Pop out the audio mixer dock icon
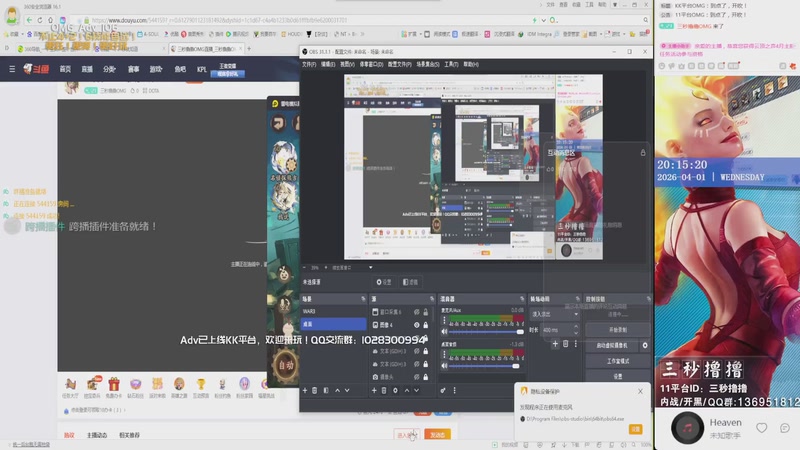 point(522,299)
